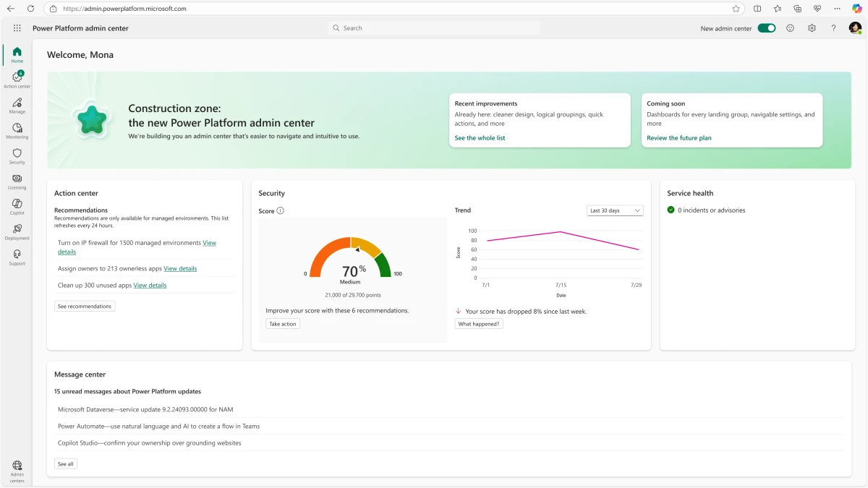Click the See the whole list link
The image size is (868, 488).
pos(480,137)
